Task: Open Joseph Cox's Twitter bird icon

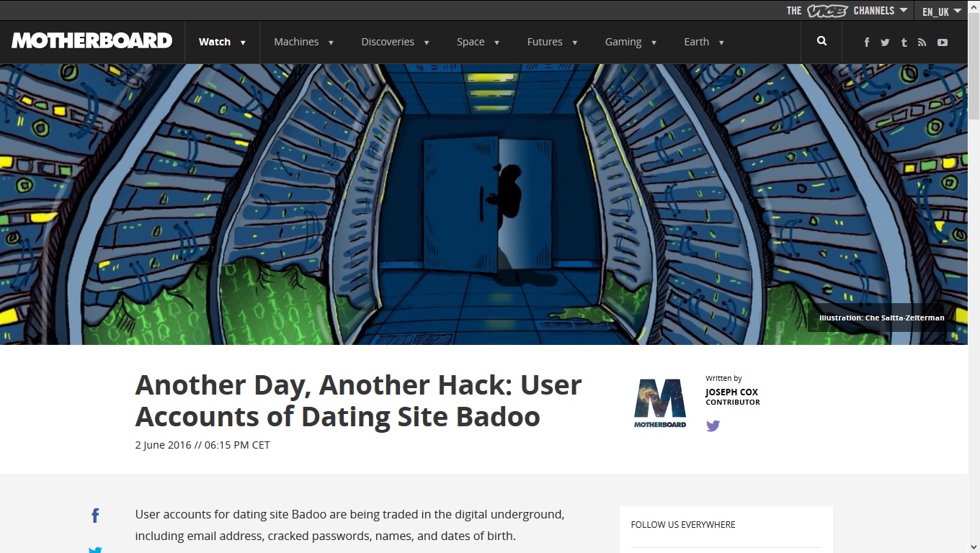Action: 713,426
